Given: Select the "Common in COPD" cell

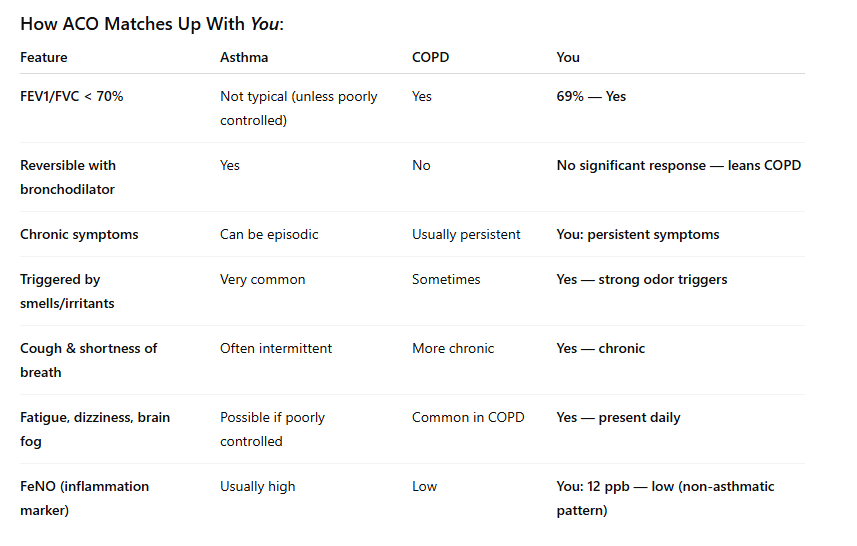Looking at the screenshot, I should coord(468,418).
